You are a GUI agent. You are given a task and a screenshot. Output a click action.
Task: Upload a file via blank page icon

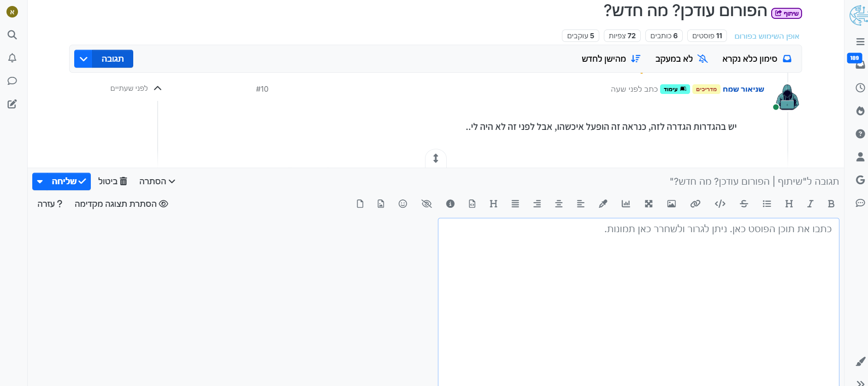point(360,204)
